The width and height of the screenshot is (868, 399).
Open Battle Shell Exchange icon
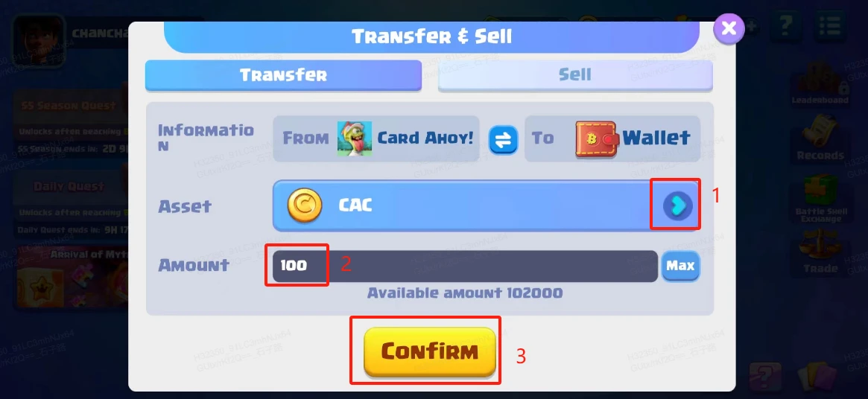coord(821,199)
